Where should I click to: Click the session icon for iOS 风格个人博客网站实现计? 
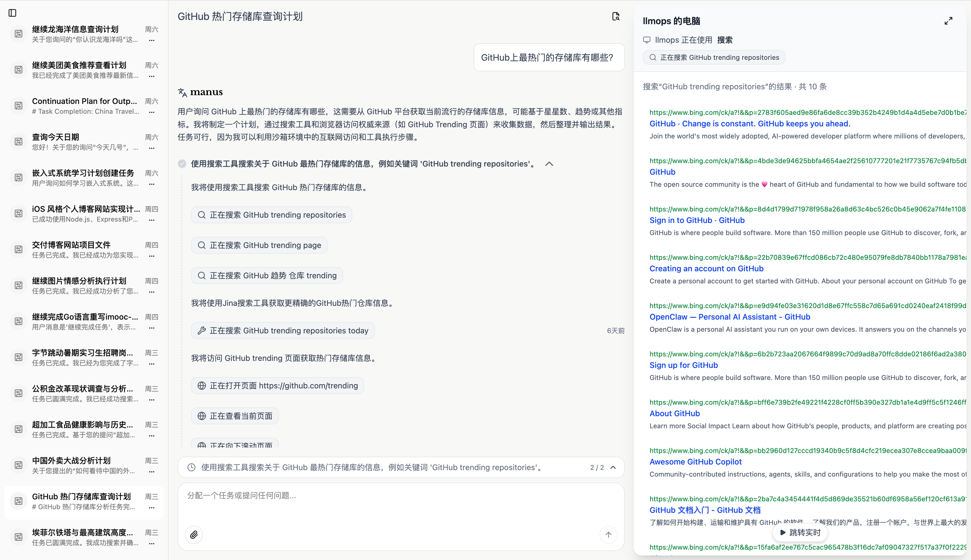(x=19, y=214)
